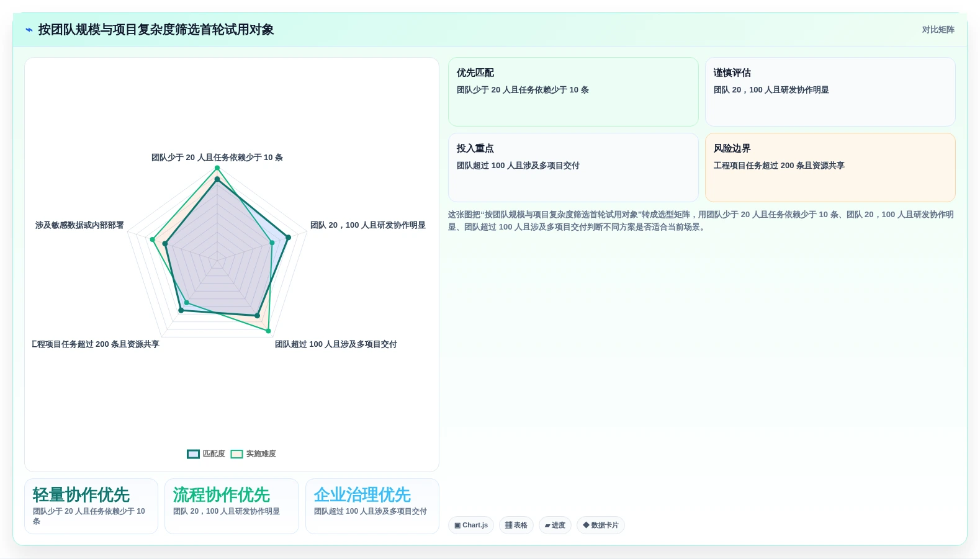Open the 投入重点 card

573,168
